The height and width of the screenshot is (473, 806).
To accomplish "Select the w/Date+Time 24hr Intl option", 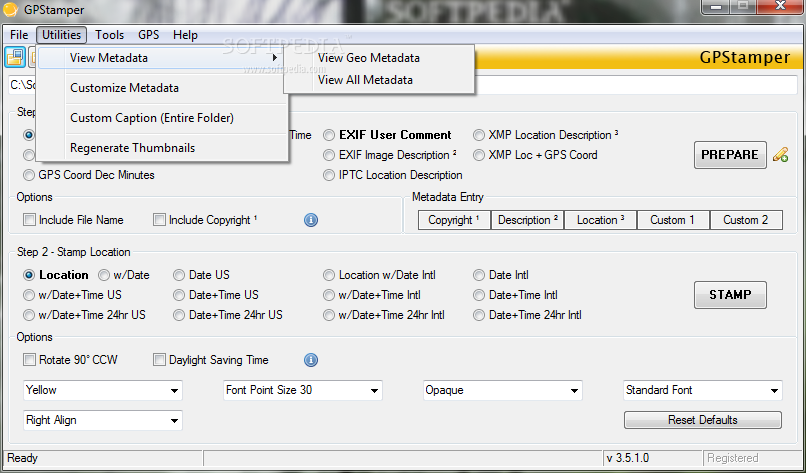I will 384,315.
